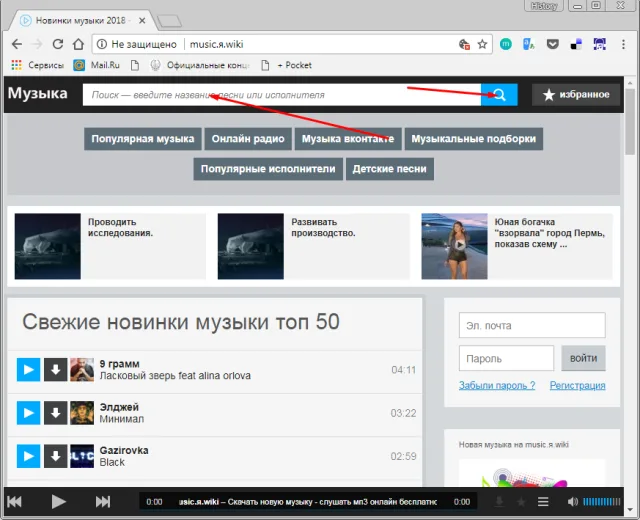This screenshot has width=640, height=520.
Task: Open Проводить исследования ad card
Action: click(x=110, y=246)
